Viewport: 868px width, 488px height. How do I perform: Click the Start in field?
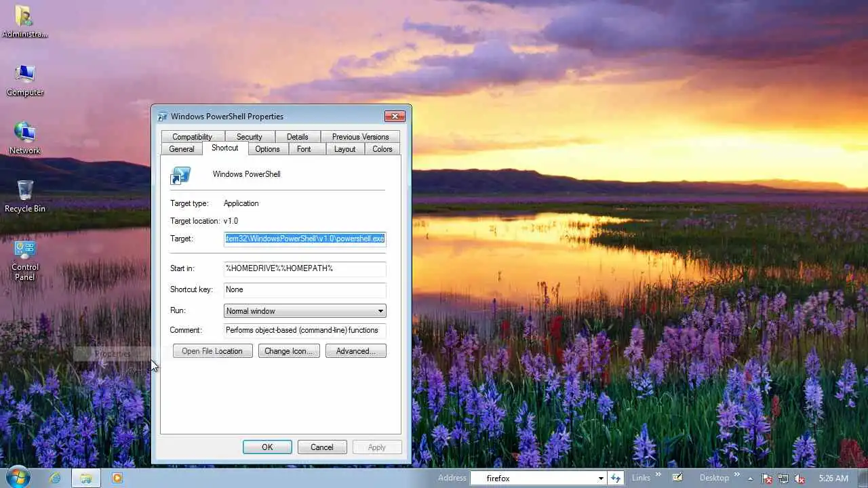tap(305, 268)
